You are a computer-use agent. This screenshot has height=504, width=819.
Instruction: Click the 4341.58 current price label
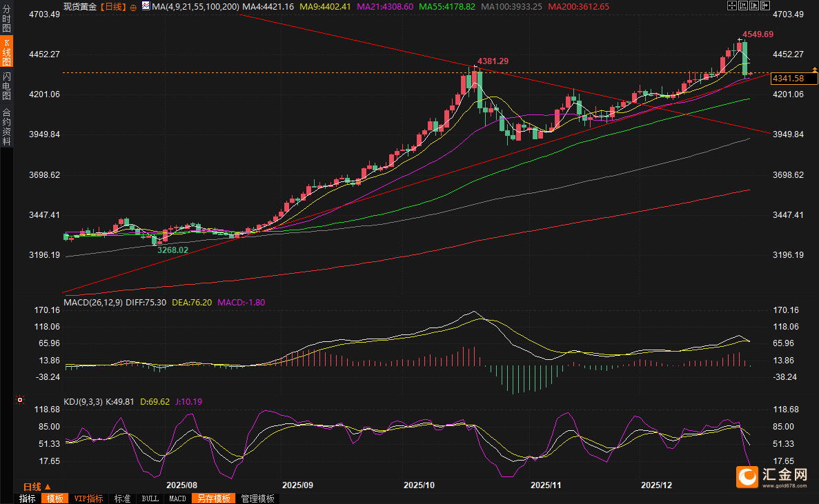[x=789, y=79]
